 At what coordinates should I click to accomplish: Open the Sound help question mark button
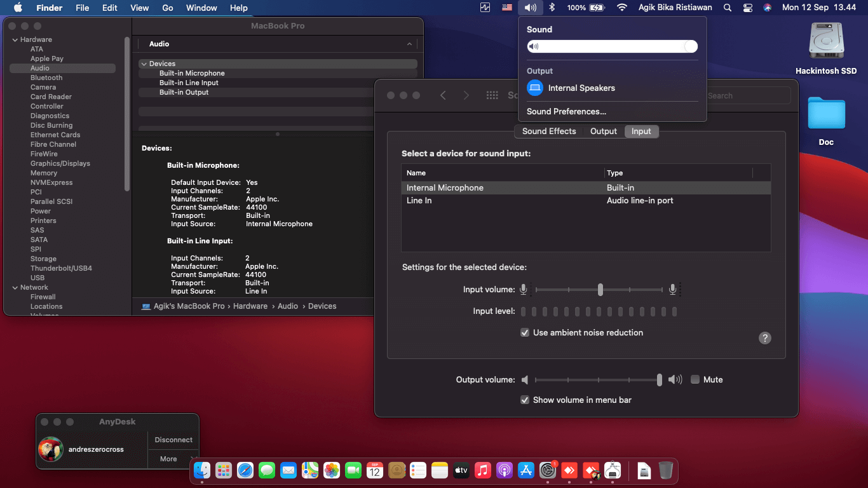[764, 338]
